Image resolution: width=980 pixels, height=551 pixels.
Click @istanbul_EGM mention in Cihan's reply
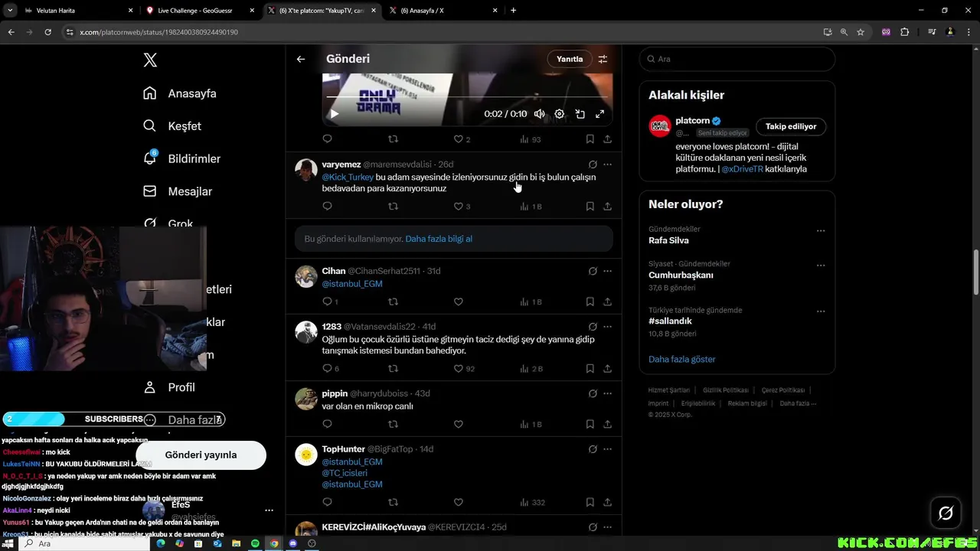352,284
